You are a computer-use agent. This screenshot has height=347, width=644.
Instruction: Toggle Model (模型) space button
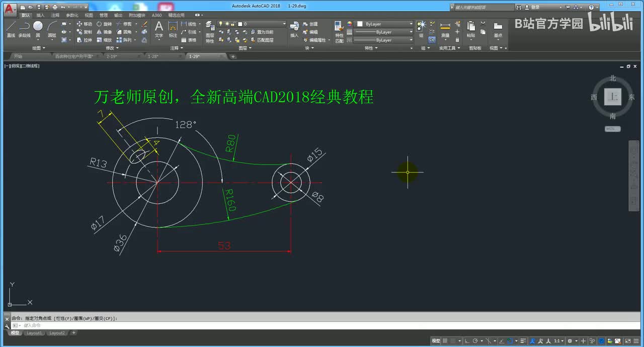pos(435,341)
